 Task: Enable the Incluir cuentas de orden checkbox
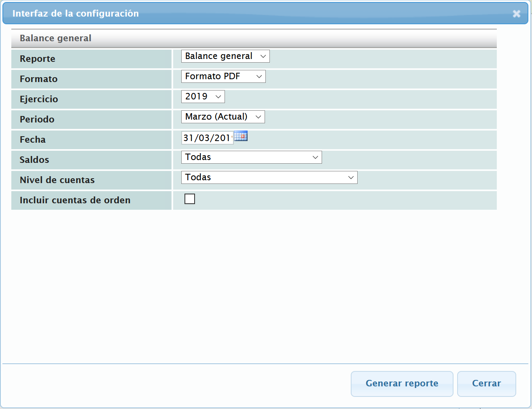(190, 199)
